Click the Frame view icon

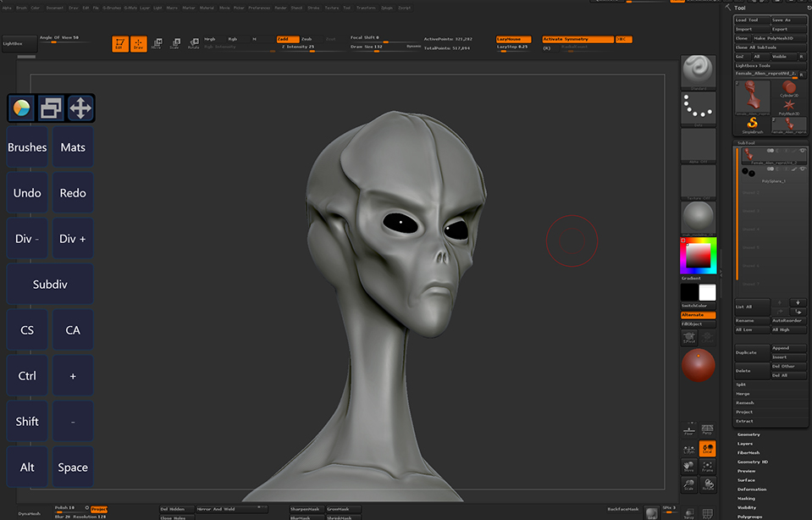tap(707, 467)
